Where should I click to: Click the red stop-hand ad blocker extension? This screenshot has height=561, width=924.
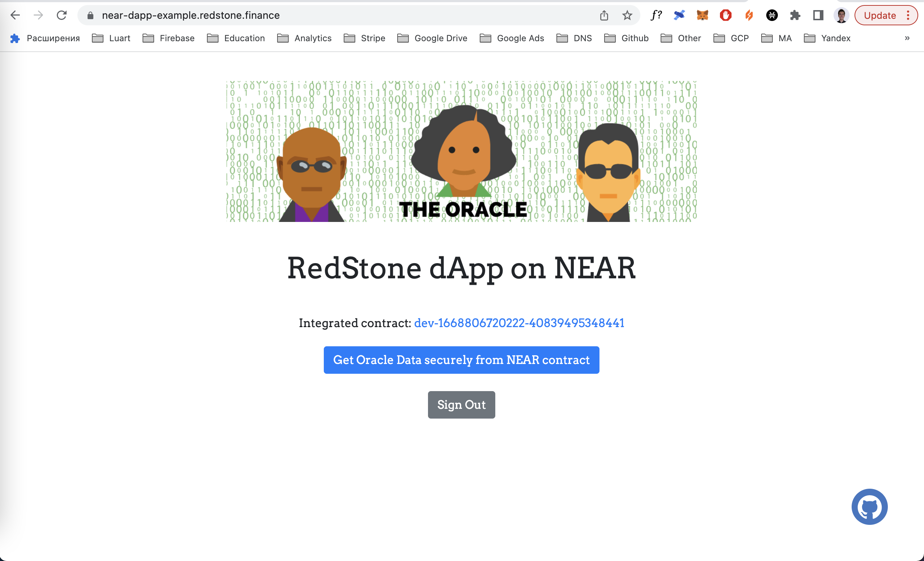point(726,16)
